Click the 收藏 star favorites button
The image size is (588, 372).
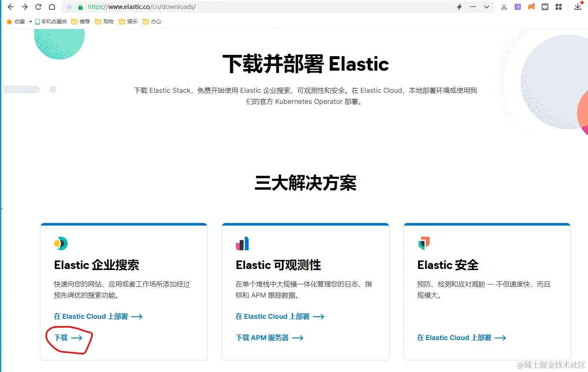click(x=16, y=22)
